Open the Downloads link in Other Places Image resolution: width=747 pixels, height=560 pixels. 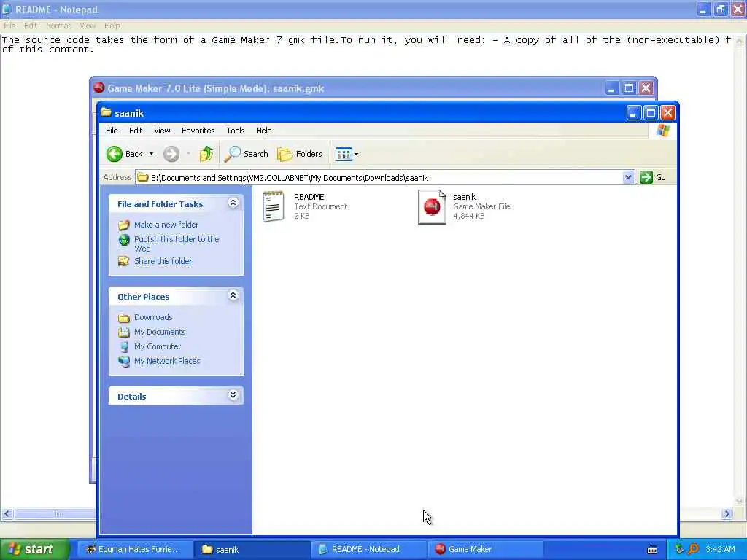[x=153, y=317]
